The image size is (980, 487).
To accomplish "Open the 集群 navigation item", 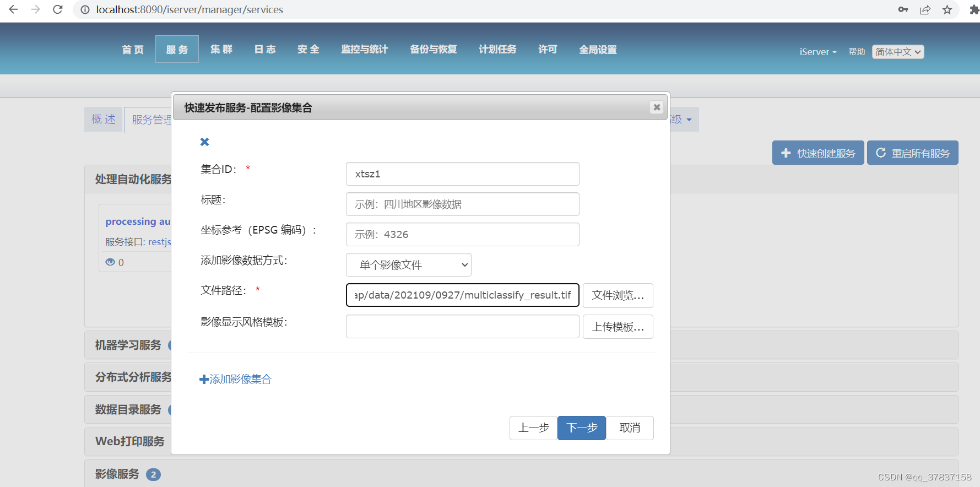I will (221, 50).
